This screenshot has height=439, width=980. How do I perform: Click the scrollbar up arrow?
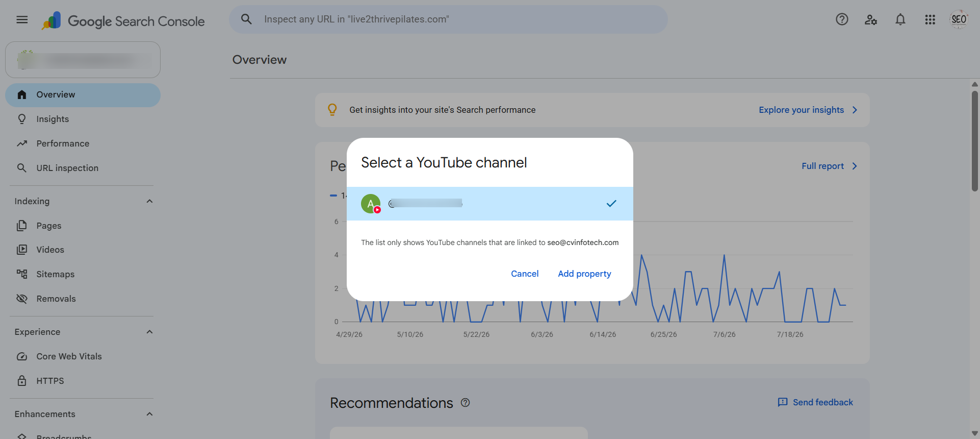coord(974,84)
